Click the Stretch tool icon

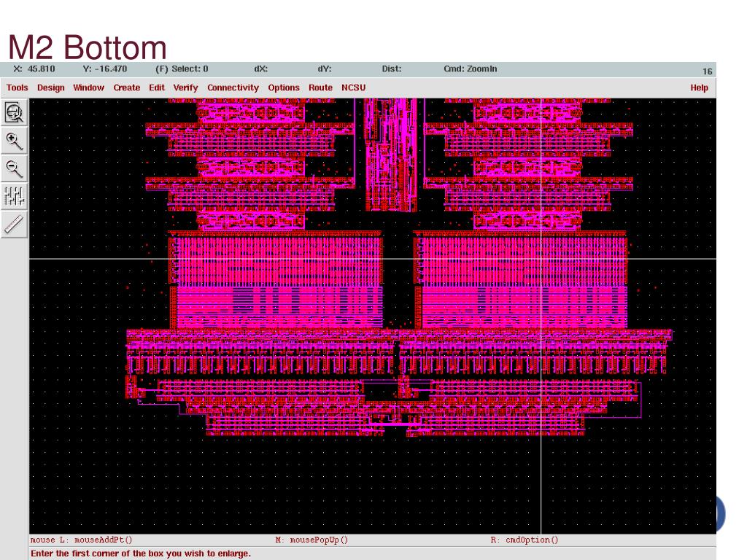pyautogui.click(x=15, y=196)
